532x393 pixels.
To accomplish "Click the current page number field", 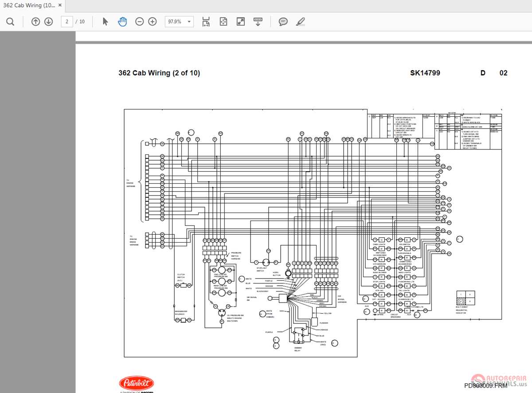I will click(67, 21).
